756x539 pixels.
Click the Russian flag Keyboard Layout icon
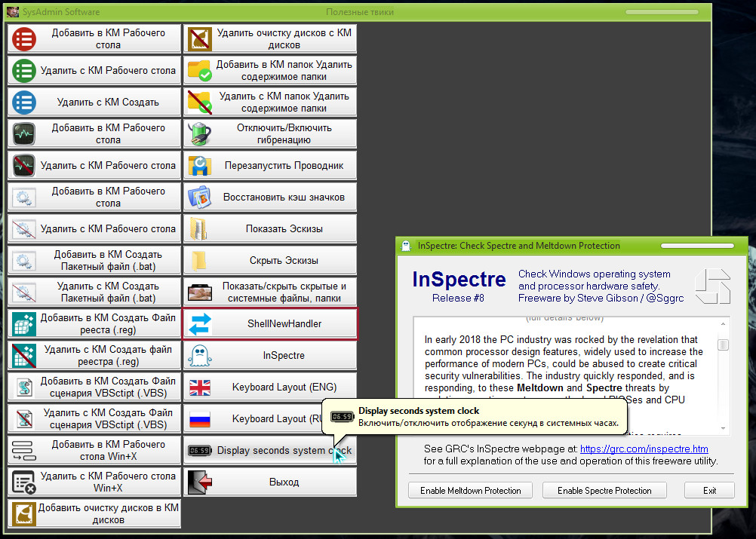coord(200,418)
